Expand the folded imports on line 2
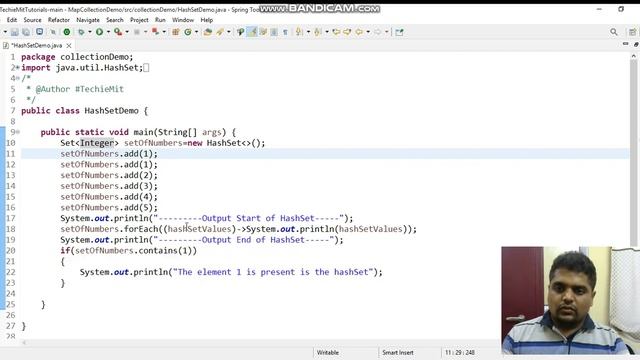This screenshot has width=640, height=360. (18, 68)
